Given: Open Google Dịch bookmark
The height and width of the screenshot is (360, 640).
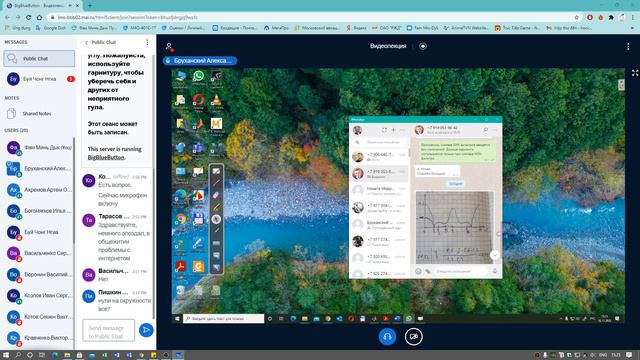Looking at the screenshot, I should (51, 28).
